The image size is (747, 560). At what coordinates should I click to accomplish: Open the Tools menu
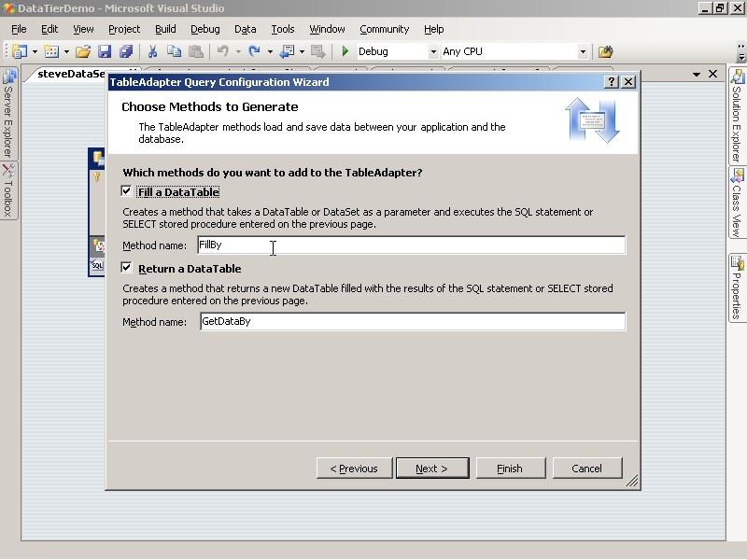coord(283,29)
